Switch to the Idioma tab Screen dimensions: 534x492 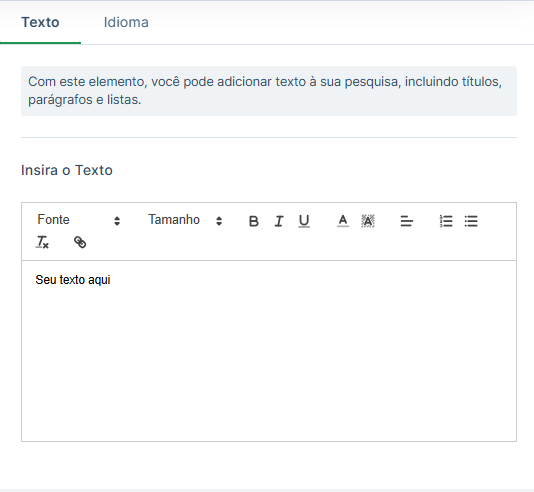[126, 22]
